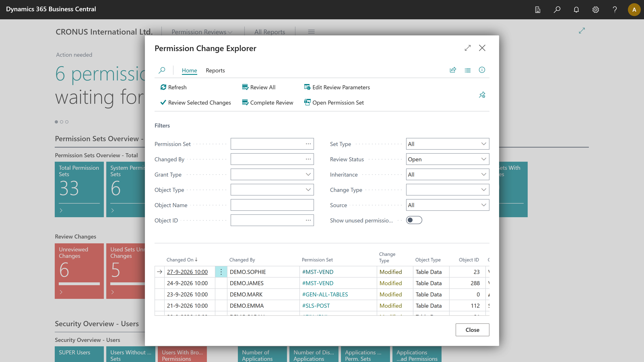644x362 pixels.
Task: Open the Tell Me search in top bar
Action: pyautogui.click(x=557, y=10)
